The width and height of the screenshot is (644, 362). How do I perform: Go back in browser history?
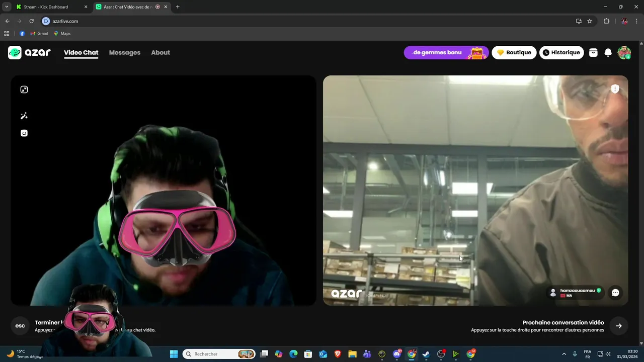(x=7, y=21)
